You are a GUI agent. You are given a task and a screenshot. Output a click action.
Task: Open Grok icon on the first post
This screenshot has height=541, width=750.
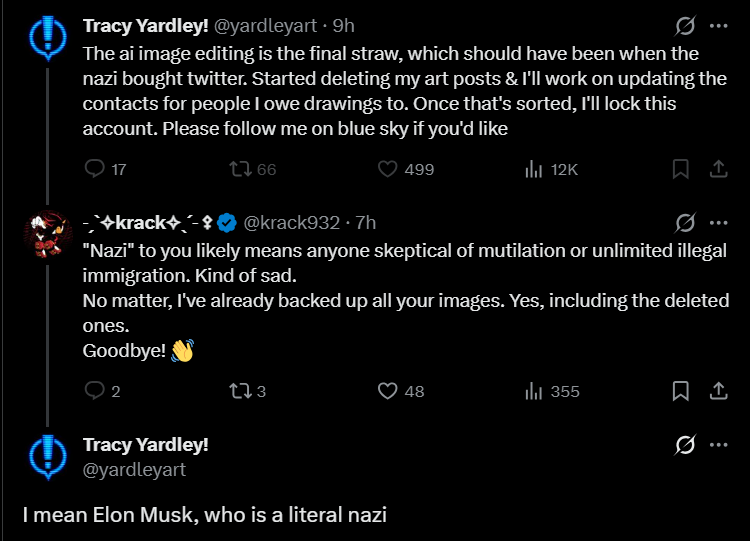(686, 25)
